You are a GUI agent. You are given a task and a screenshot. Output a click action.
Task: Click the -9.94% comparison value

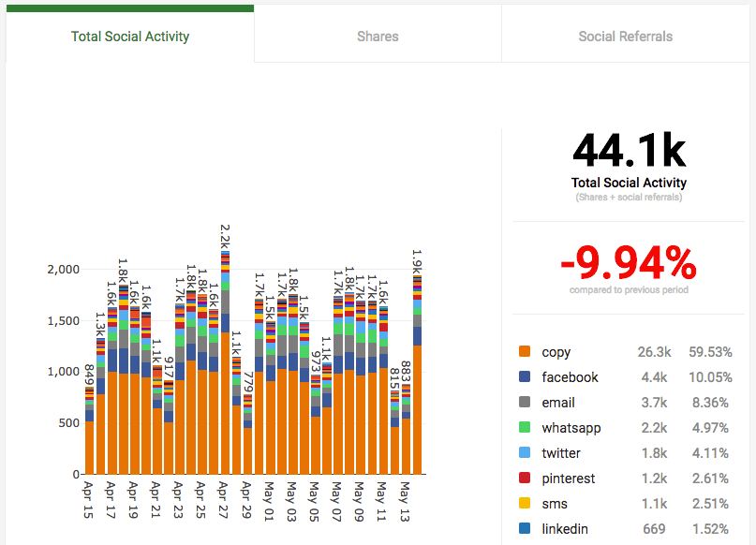coord(629,263)
